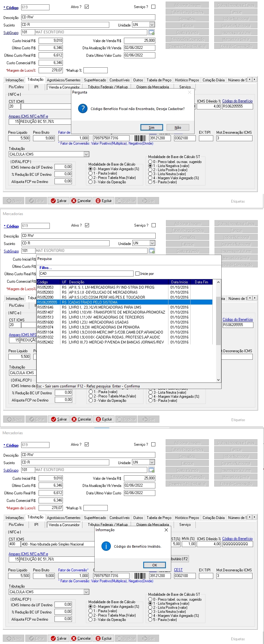Click barcode icon in window behind Pergunta dialog

tap(140, 138)
